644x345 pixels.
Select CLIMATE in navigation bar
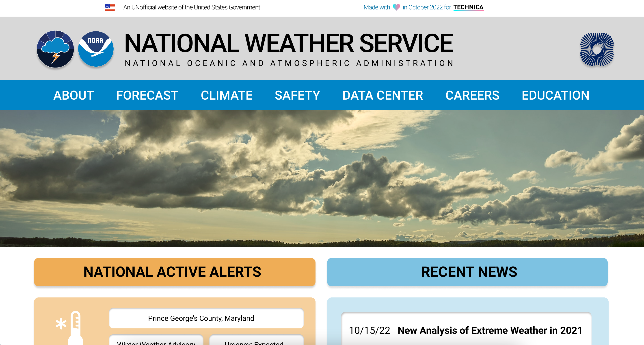227,95
